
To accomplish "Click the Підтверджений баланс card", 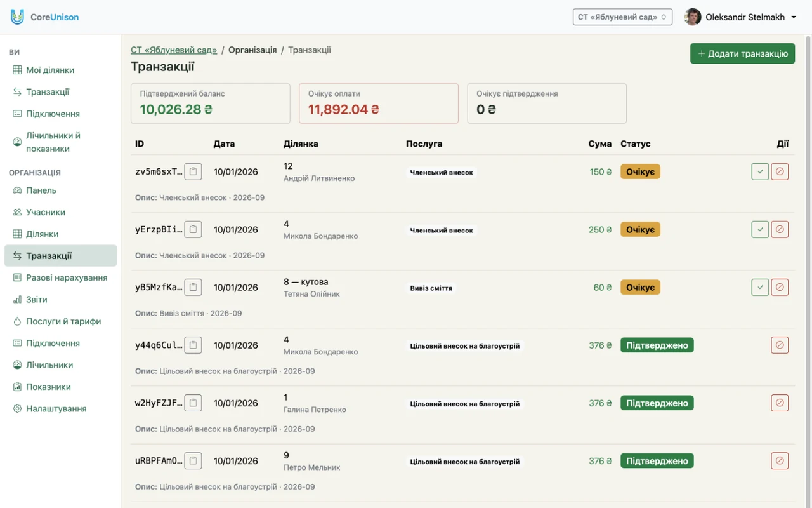I will click(210, 104).
